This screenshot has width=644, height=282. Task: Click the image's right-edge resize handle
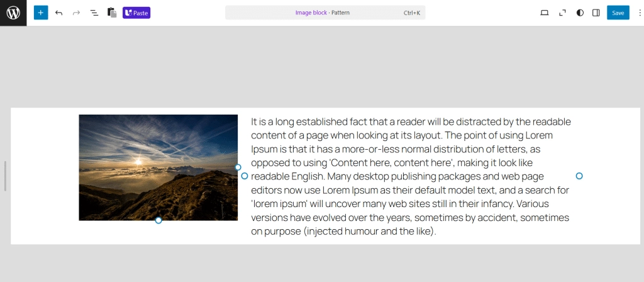tap(238, 167)
